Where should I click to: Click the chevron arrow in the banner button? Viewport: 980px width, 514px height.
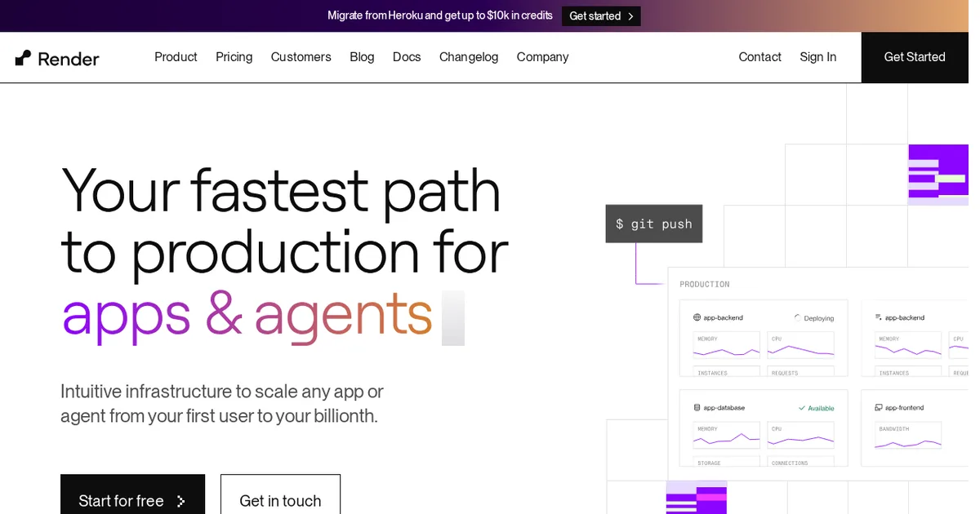click(x=630, y=16)
